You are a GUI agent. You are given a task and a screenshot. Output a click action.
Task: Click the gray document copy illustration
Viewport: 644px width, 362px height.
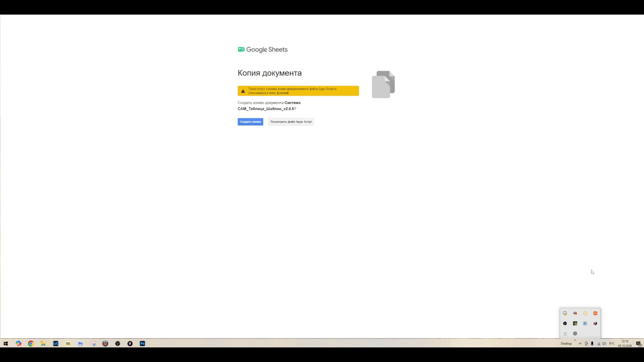(383, 84)
